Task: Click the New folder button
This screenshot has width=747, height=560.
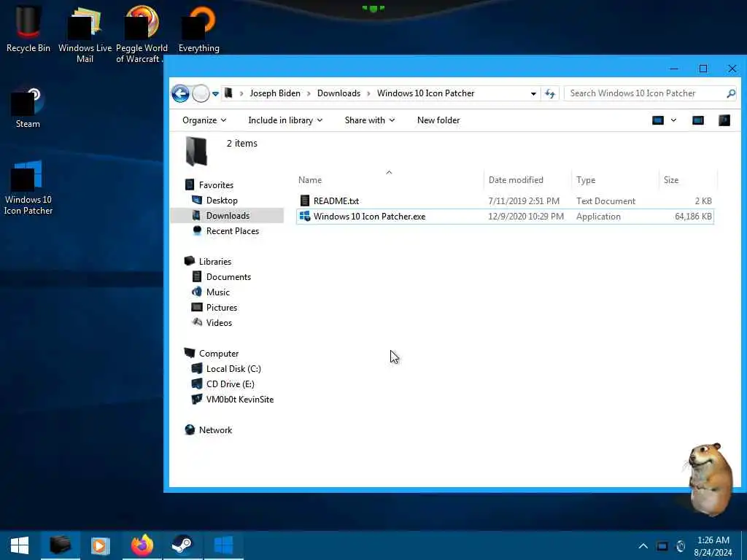Action: pyautogui.click(x=438, y=120)
